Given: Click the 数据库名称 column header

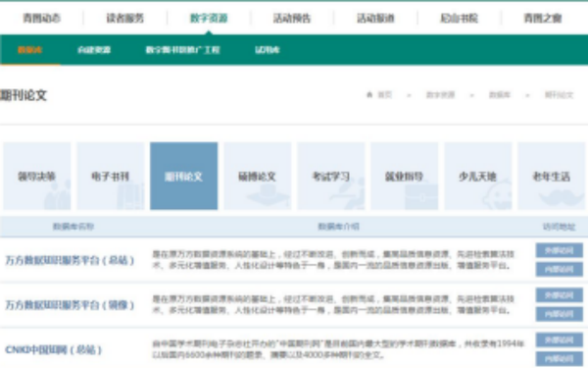Looking at the screenshot, I should coord(73,227).
